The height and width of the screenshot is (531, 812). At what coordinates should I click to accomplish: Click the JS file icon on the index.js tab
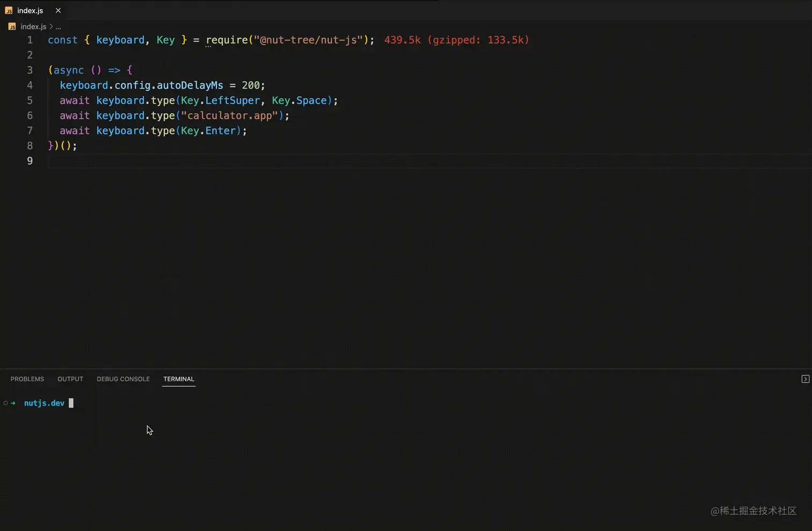[x=9, y=10]
